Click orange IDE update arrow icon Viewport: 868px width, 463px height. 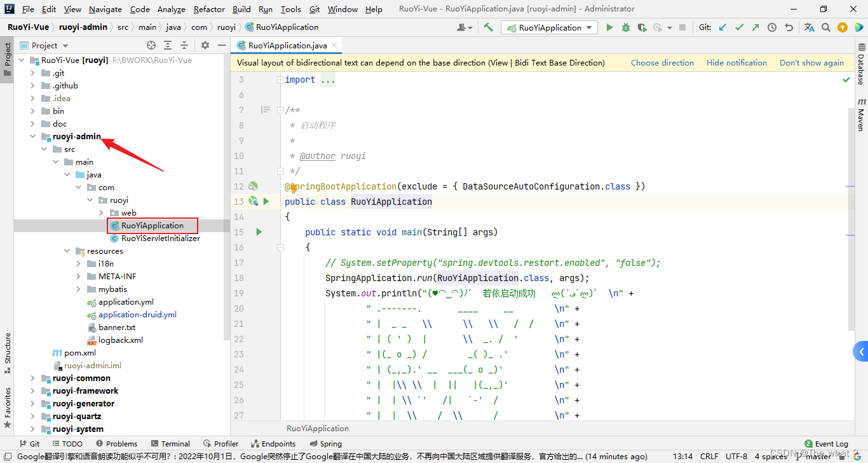(843, 27)
